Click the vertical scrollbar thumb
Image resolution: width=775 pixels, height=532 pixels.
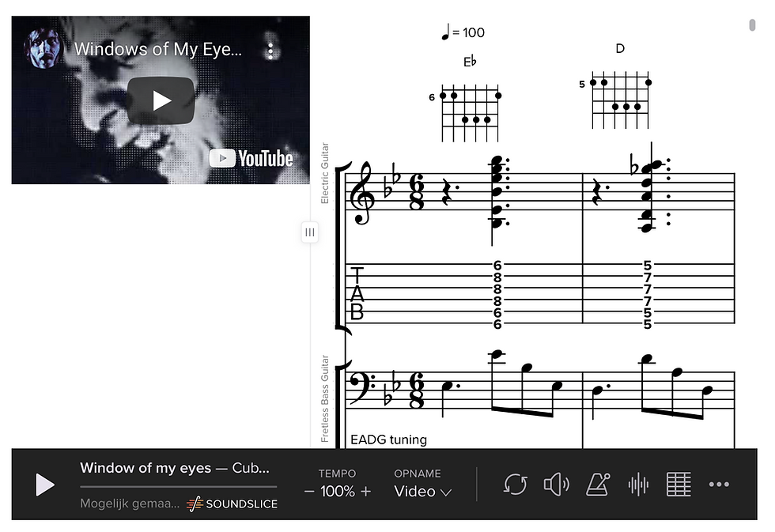[752, 25]
